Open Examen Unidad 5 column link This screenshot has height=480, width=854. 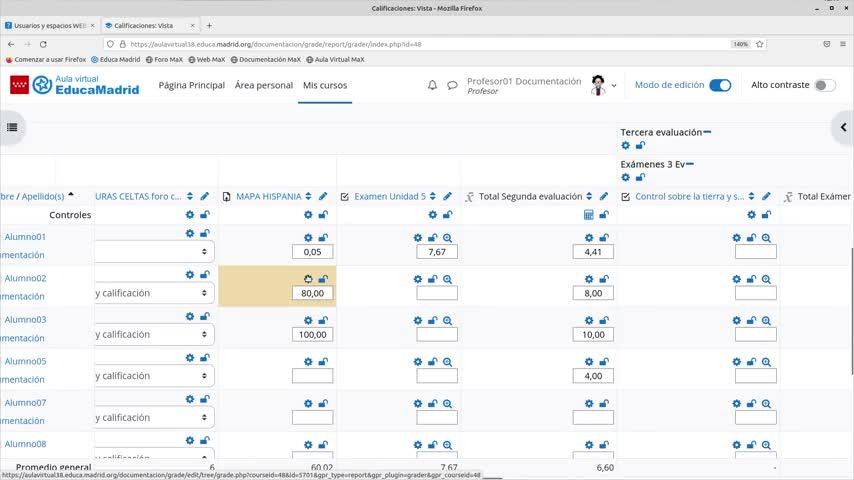(x=390, y=196)
